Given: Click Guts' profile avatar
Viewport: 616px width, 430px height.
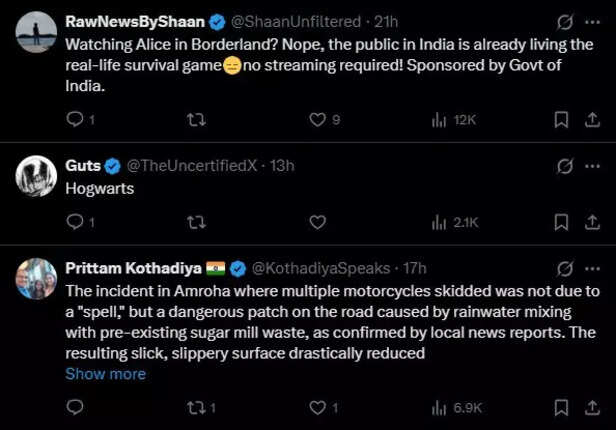Looking at the screenshot, I should point(36,176).
